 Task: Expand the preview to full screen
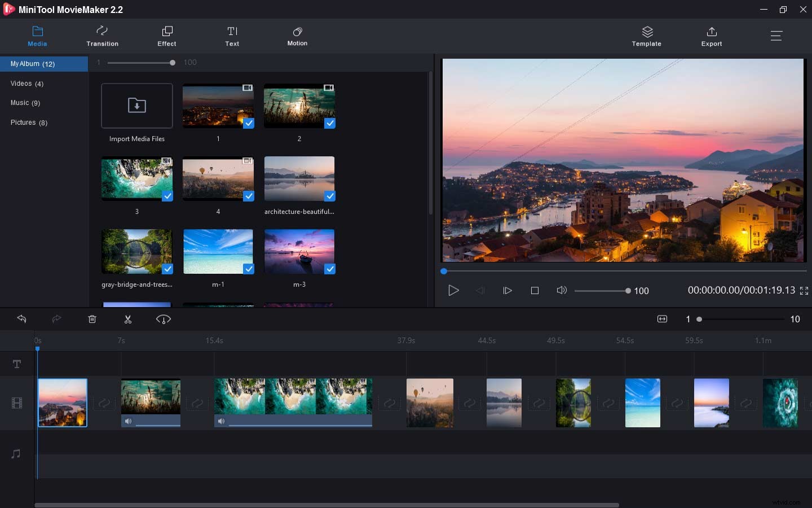[x=804, y=291]
